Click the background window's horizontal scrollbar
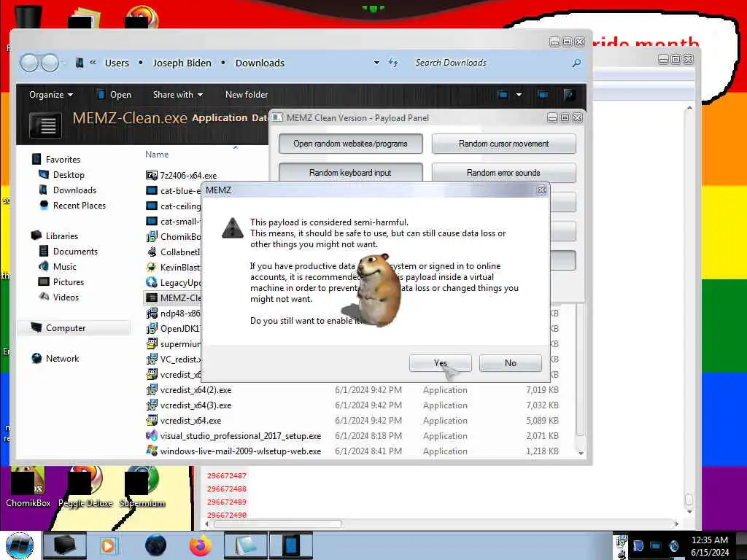The image size is (747, 560). point(278,524)
